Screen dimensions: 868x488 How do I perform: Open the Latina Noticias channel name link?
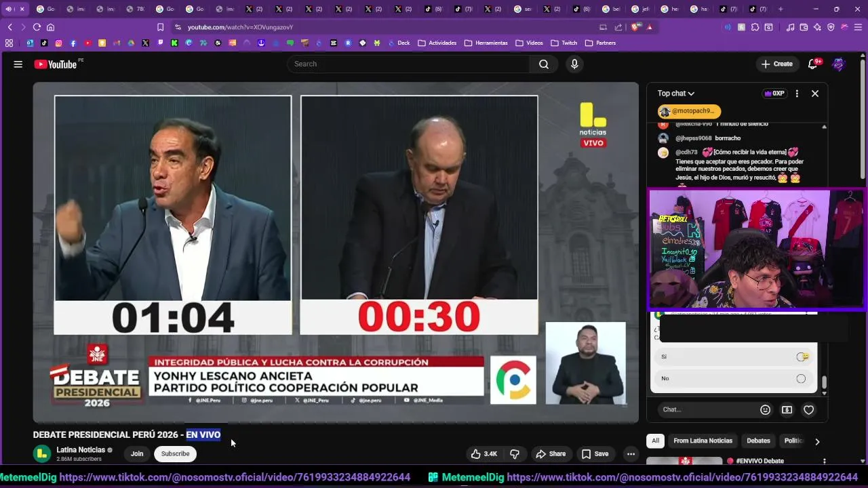[x=81, y=449]
